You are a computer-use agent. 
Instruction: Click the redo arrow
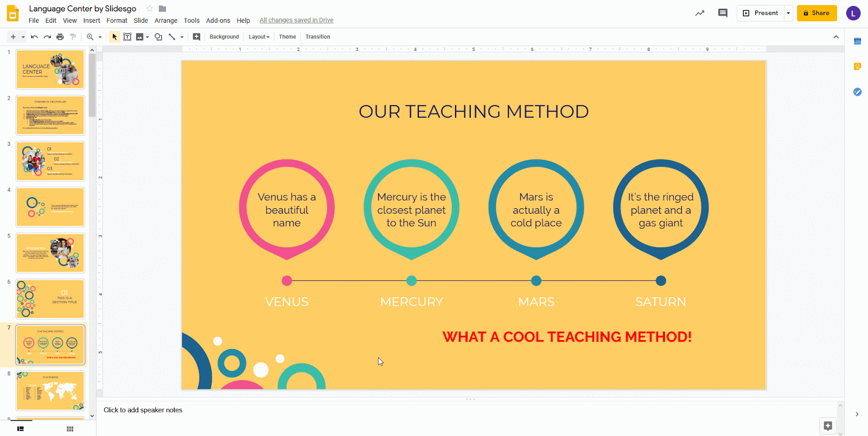(47, 37)
